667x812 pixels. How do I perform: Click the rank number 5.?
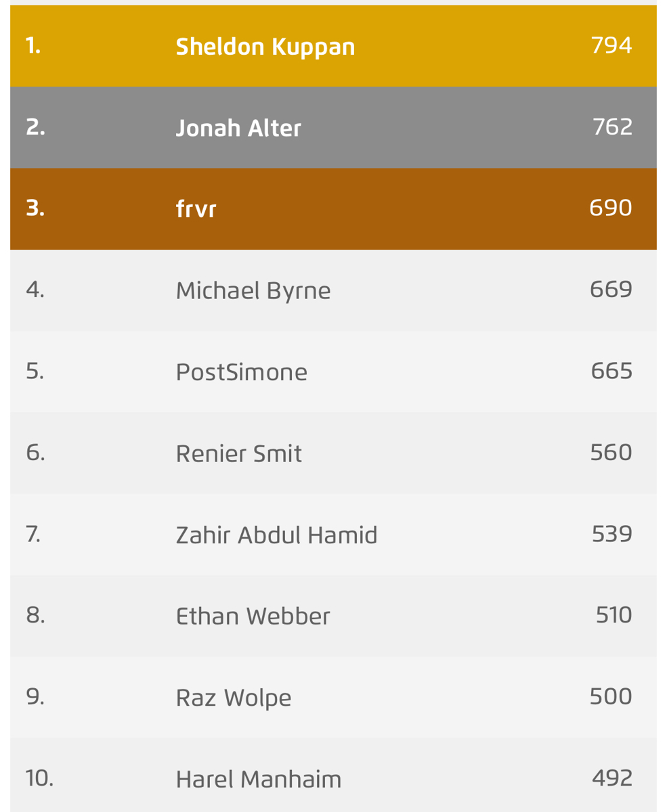[35, 371]
